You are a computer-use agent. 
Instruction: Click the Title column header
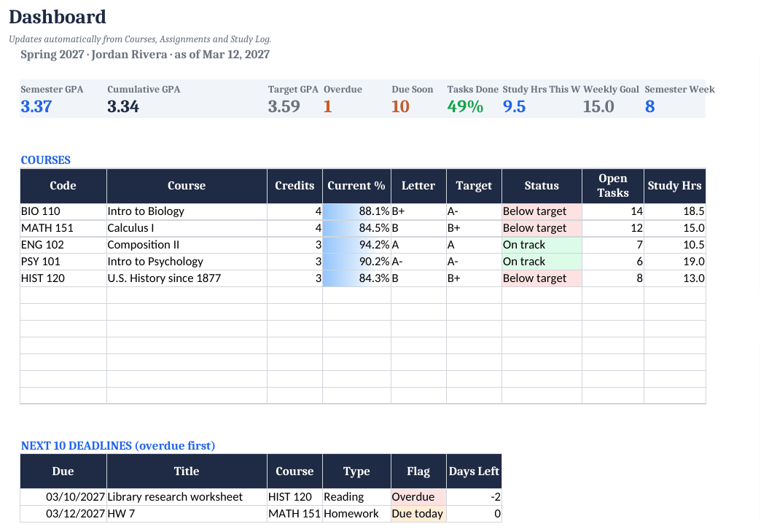[x=187, y=472]
